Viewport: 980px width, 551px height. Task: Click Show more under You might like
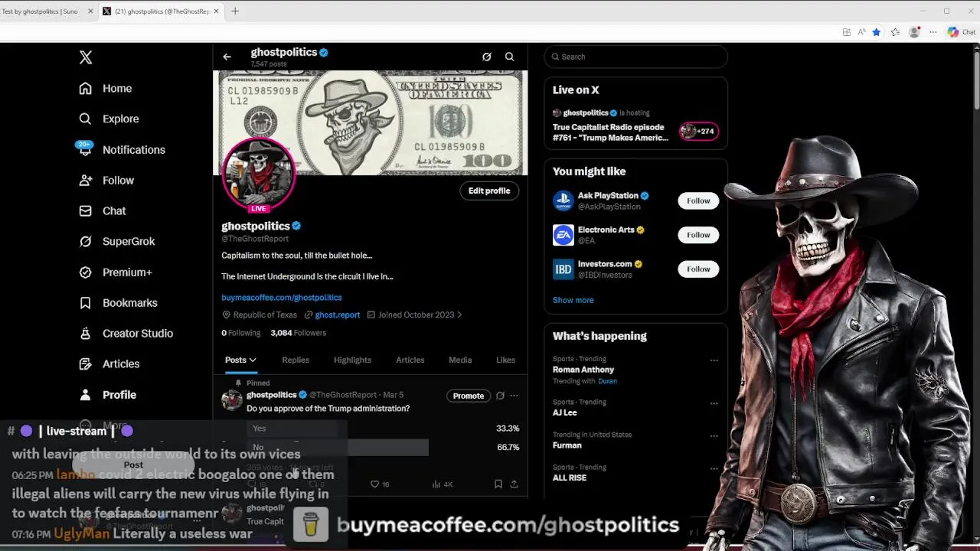[x=573, y=300]
